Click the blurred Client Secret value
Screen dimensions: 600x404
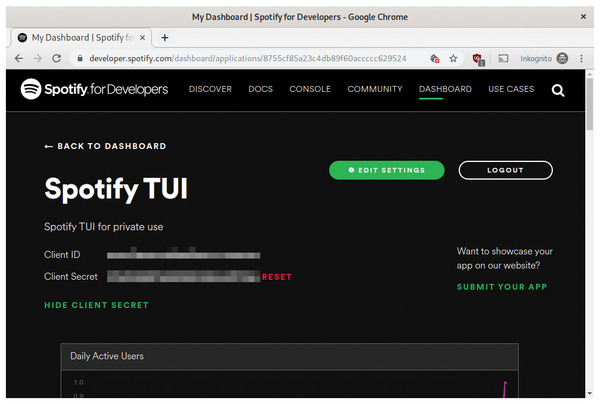[x=183, y=276]
